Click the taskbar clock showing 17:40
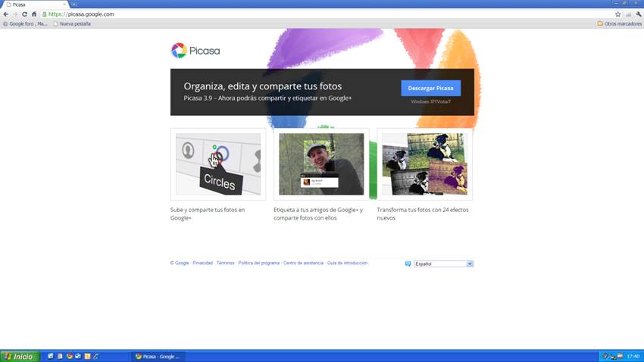 [633, 356]
